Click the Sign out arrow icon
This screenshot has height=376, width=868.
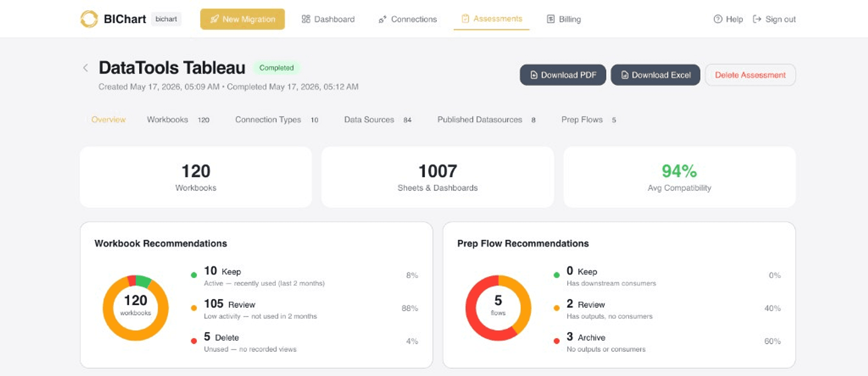(757, 19)
